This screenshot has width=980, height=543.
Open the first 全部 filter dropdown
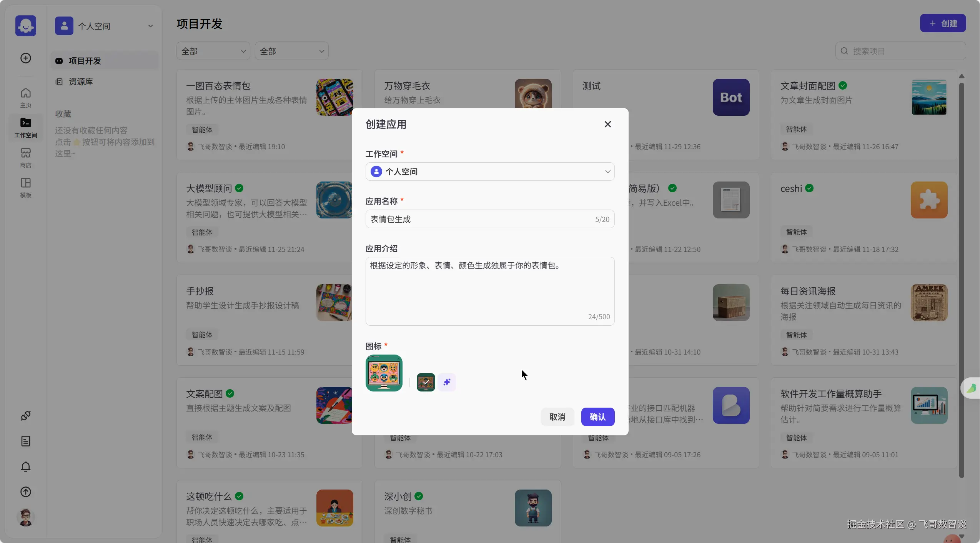coord(213,51)
